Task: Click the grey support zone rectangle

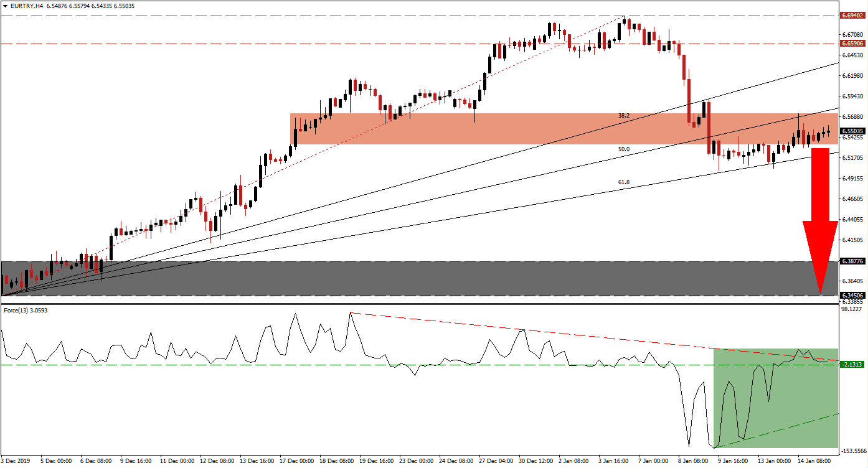Action: 374,278
